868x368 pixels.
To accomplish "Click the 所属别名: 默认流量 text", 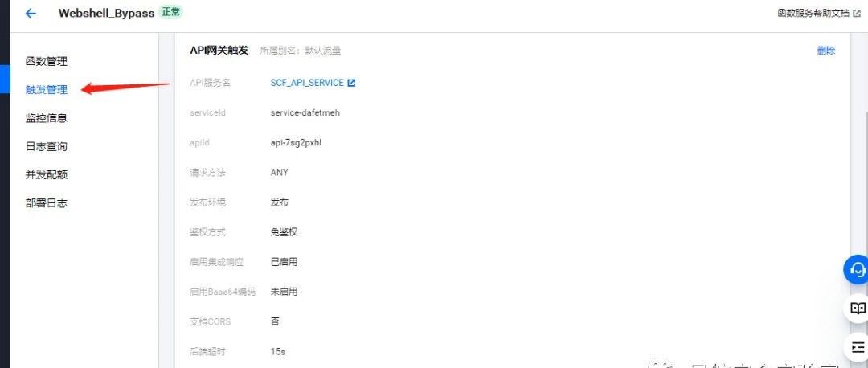I will point(301,51).
